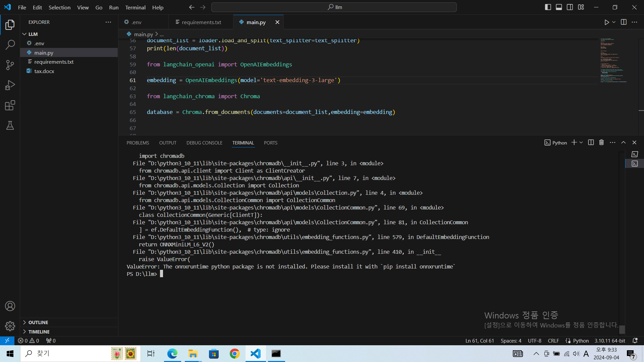The height and width of the screenshot is (362, 644).
Task: Split the editor to the right
Action: [x=624, y=22]
